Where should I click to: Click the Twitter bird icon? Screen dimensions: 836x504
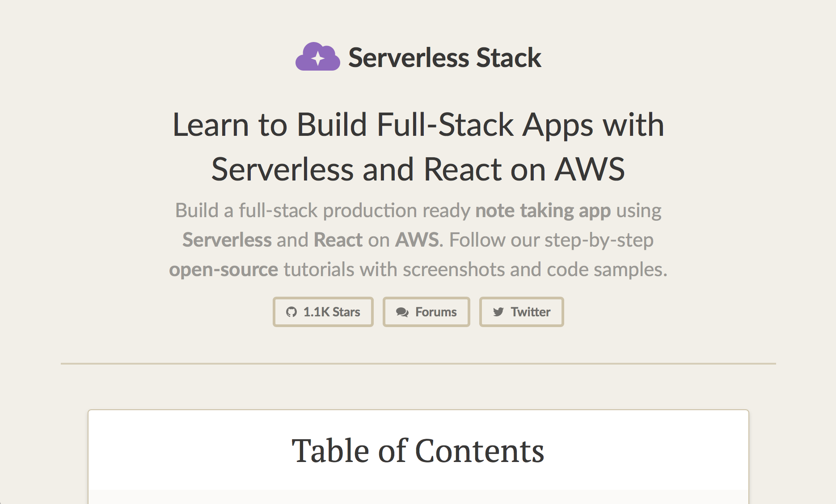pos(498,312)
